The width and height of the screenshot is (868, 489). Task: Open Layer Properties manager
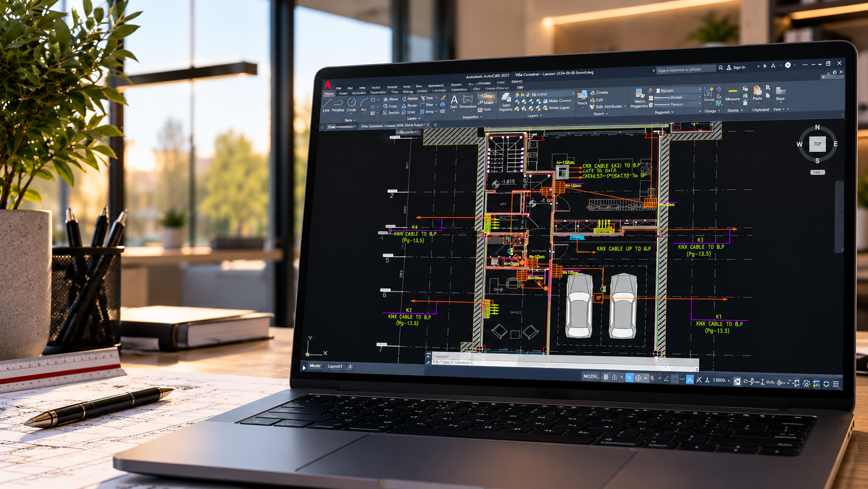(506, 102)
